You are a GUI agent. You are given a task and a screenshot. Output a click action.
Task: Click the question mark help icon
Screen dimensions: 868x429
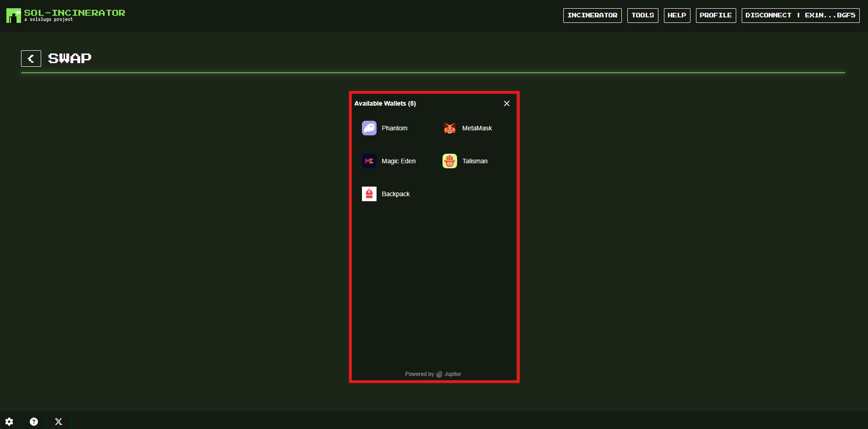click(x=34, y=422)
